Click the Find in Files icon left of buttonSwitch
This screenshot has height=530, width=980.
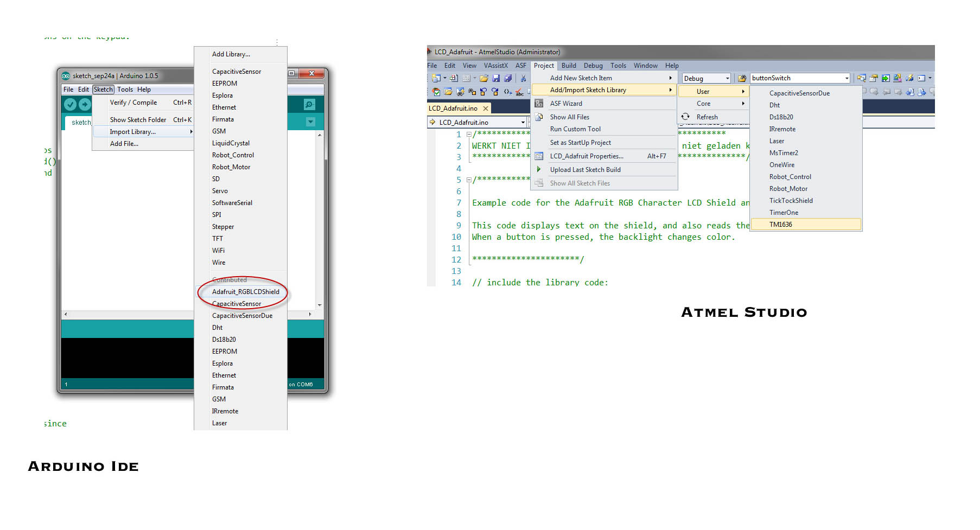click(742, 78)
